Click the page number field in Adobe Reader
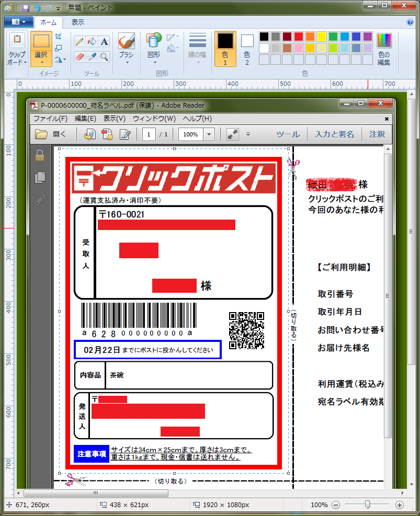Screen dimensions: 420x516 [149, 134]
